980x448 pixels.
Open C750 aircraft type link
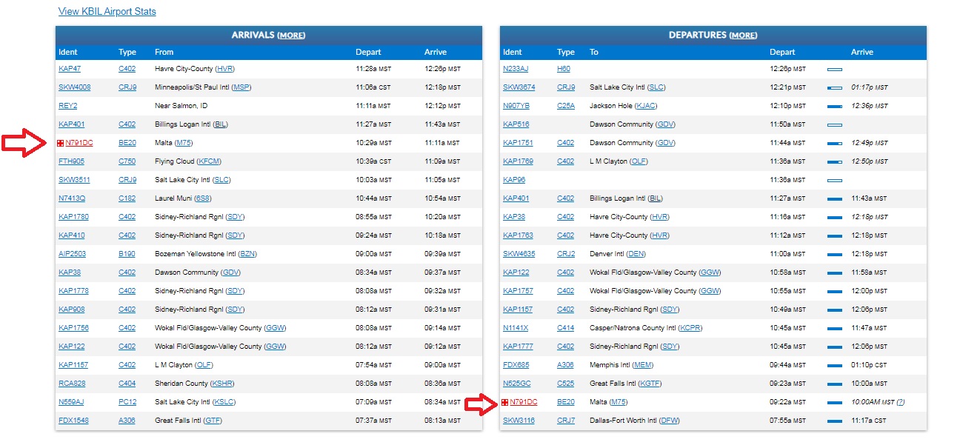[127, 161]
